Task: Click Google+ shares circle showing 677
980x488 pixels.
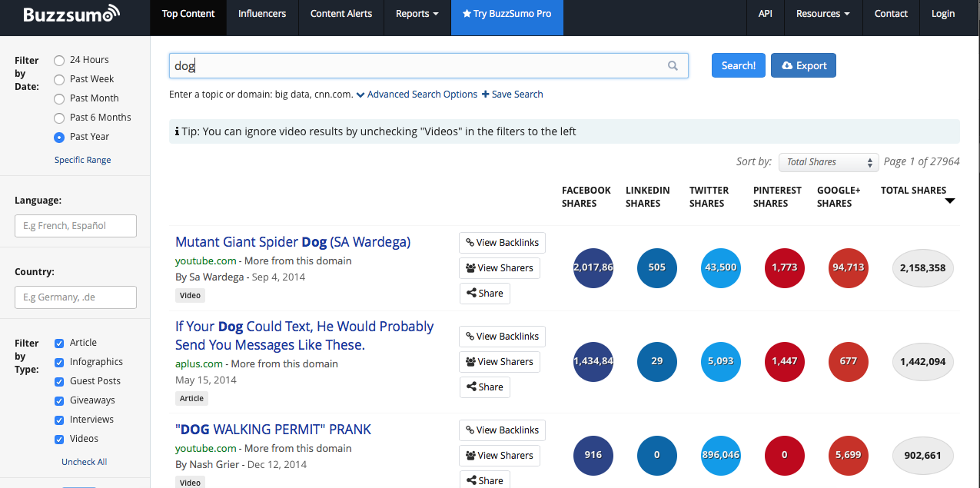Action: pos(849,362)
